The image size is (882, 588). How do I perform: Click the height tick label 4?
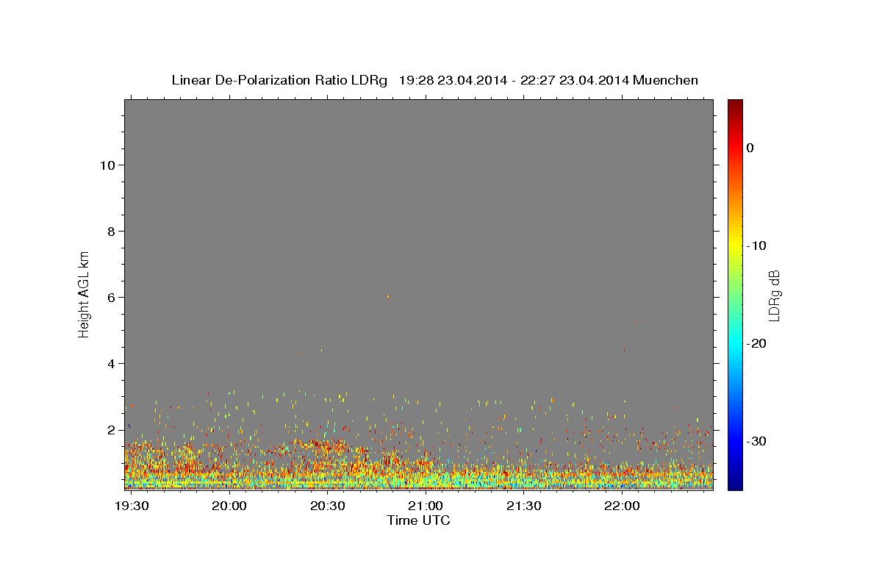click(112, 364)
